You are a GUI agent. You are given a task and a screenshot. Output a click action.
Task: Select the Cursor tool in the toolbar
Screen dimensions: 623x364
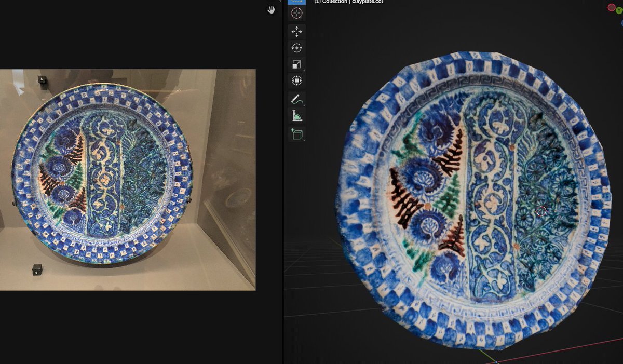coord(296,13)
